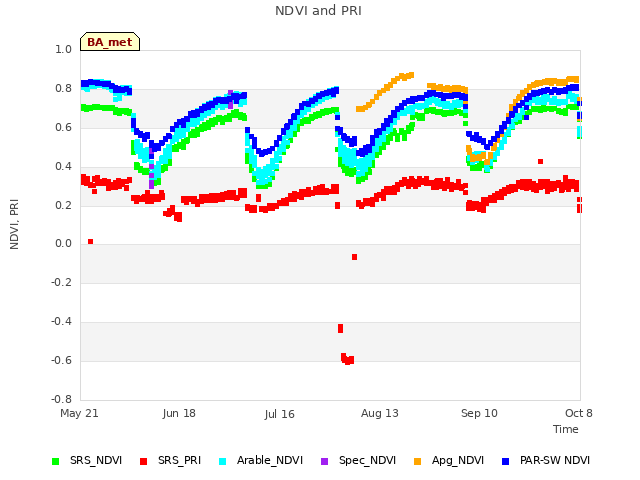Click the purple Spec_NDVI legend swatch

324,461
